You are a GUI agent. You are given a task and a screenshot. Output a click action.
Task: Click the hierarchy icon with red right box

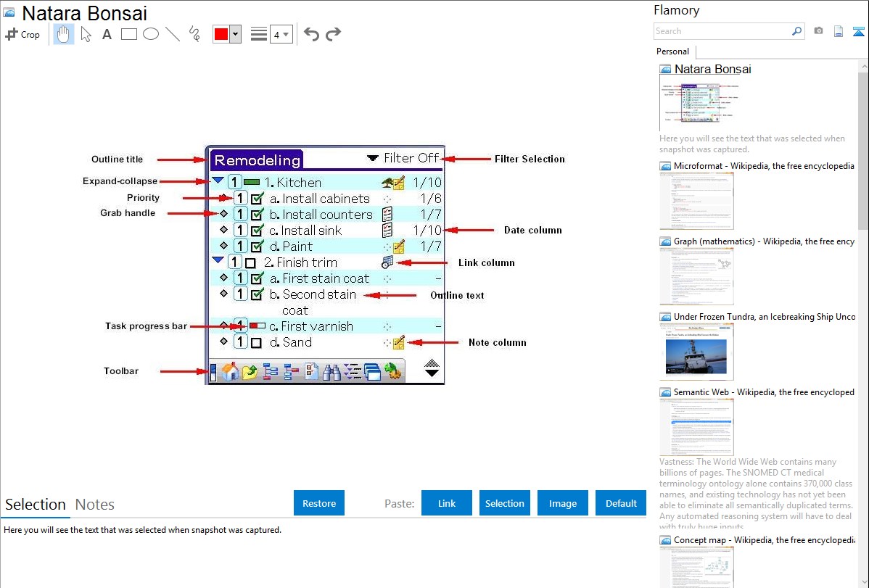pos(291,372)
